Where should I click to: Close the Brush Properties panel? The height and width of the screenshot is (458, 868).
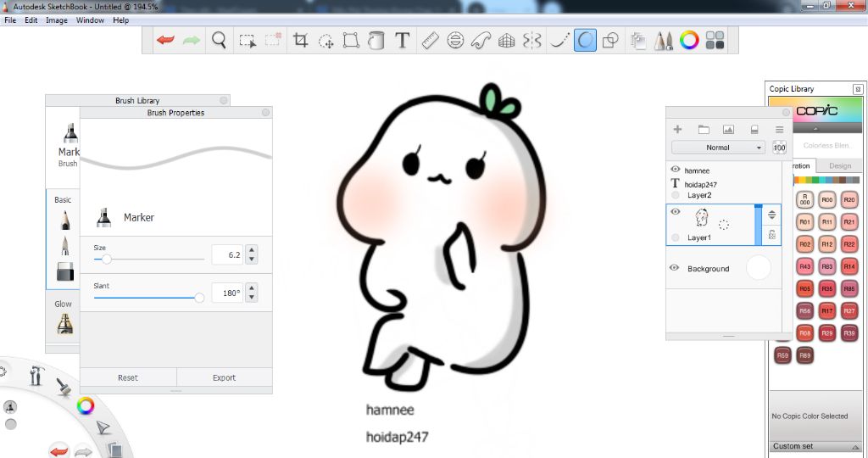(x=265, y=113)
